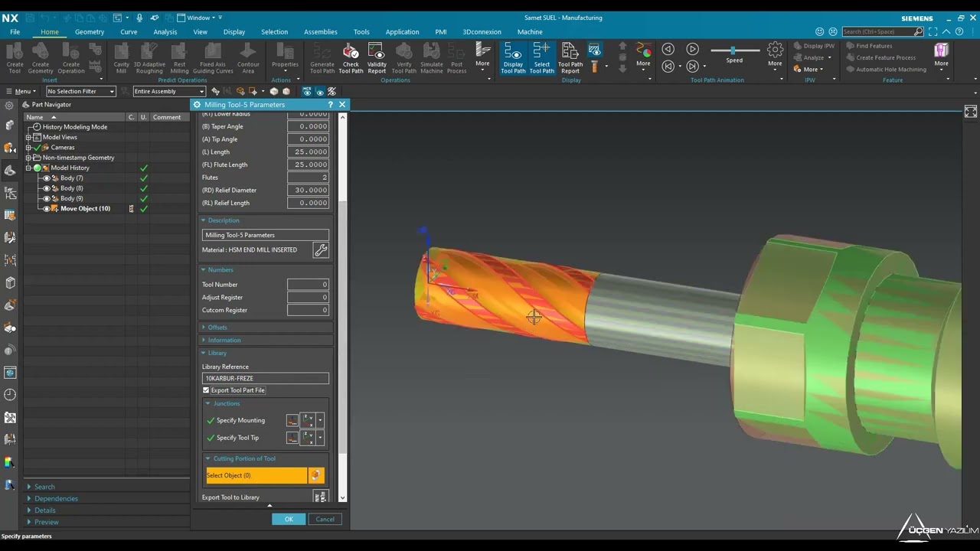Click the Select Object cube icon
This screenshot has height=551, width=980.
315,475
